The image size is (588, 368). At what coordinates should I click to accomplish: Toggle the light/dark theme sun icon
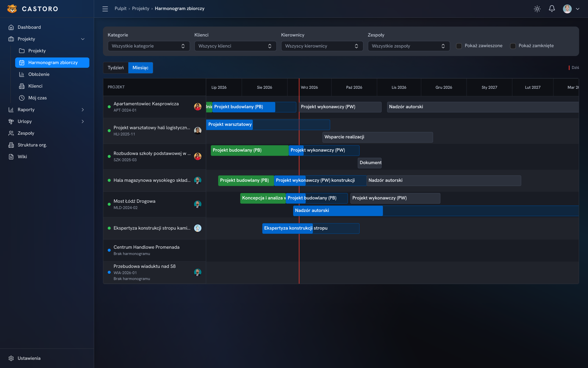537,9
